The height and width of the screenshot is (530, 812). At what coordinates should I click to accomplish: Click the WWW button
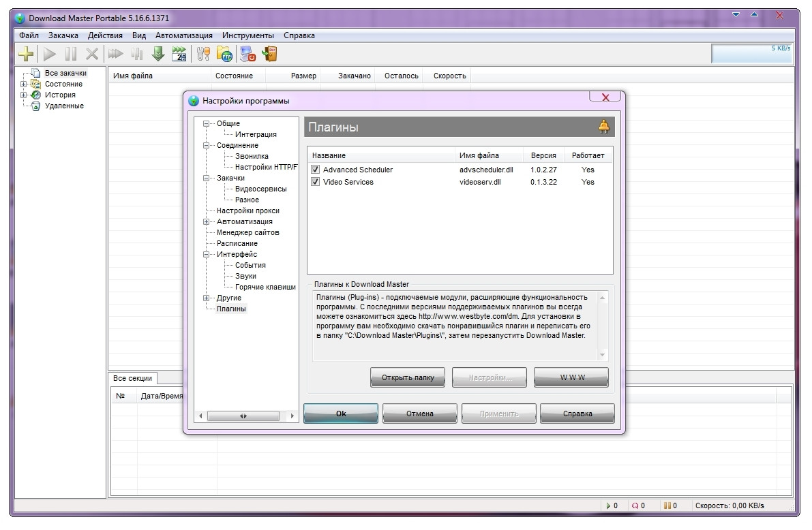tap(571, 378)
